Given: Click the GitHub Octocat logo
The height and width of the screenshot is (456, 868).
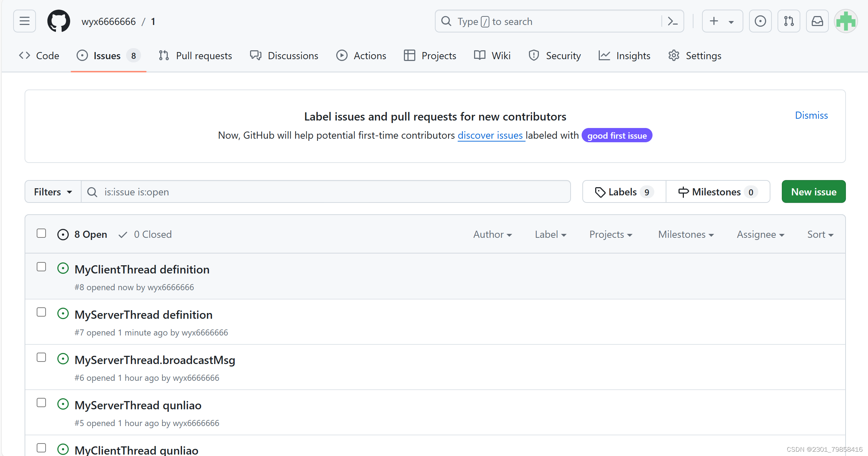Looking at the screenshot, I should [x=59, y=21].
